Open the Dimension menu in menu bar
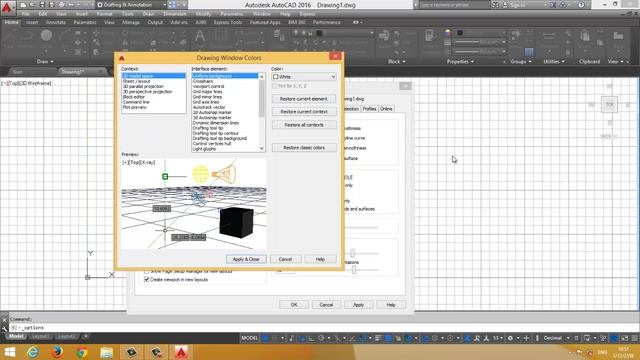The image size is (640, 360). click(x=175, y=14)
